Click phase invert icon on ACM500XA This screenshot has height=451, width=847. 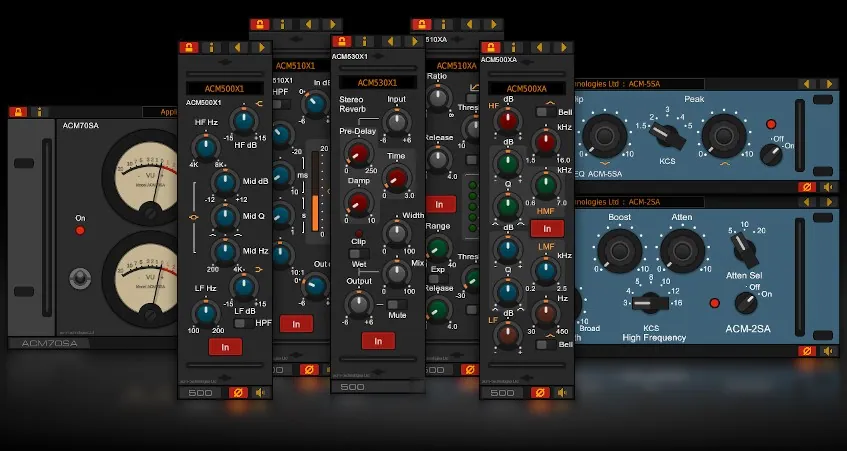540,392
